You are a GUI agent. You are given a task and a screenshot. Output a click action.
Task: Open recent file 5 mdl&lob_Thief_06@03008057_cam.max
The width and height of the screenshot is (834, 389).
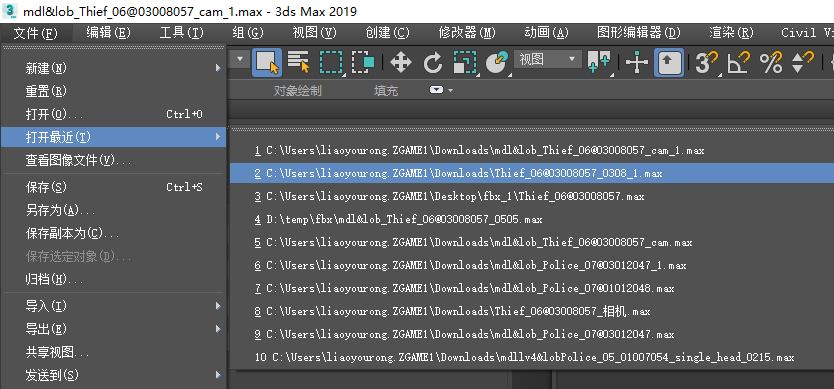pos(532,242)
